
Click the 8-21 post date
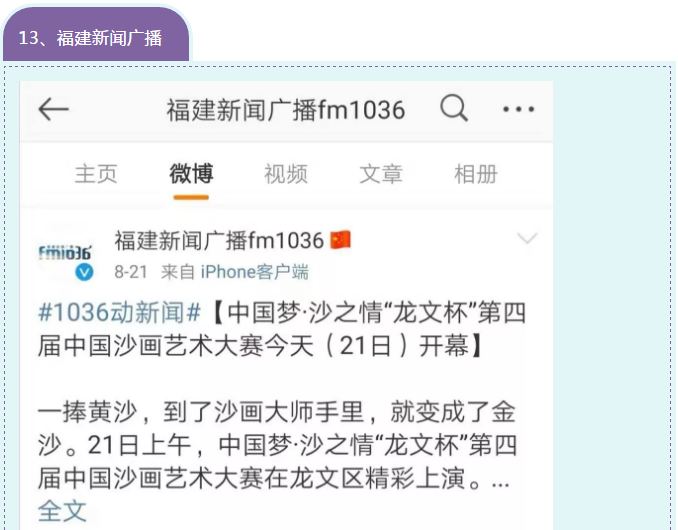tap(131, 272)
